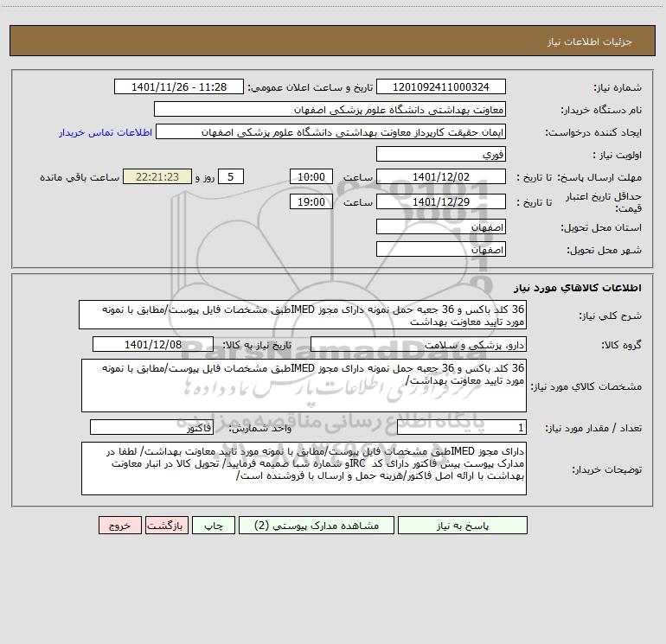
Task: Click the label شماره نیاز
Action: [618, 87]
